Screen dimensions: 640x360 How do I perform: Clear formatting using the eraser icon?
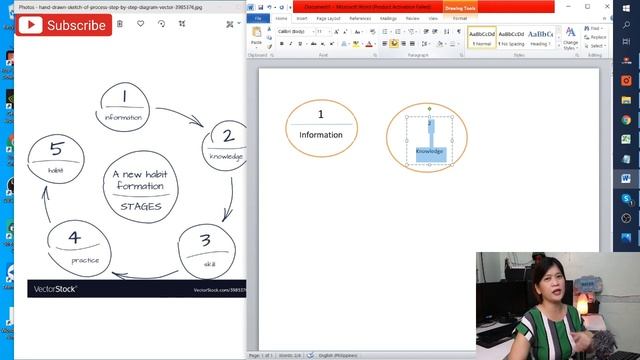[373, 32]
